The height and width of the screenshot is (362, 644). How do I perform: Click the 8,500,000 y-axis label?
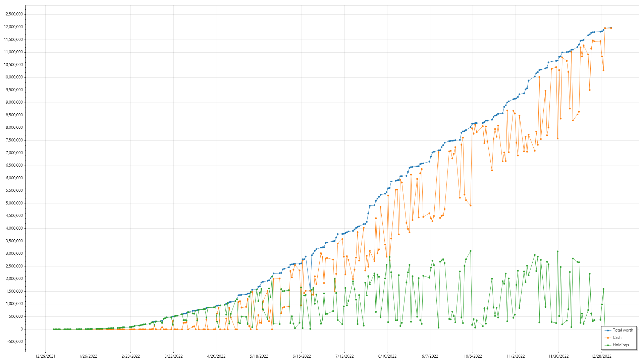(x=14, y=115)
